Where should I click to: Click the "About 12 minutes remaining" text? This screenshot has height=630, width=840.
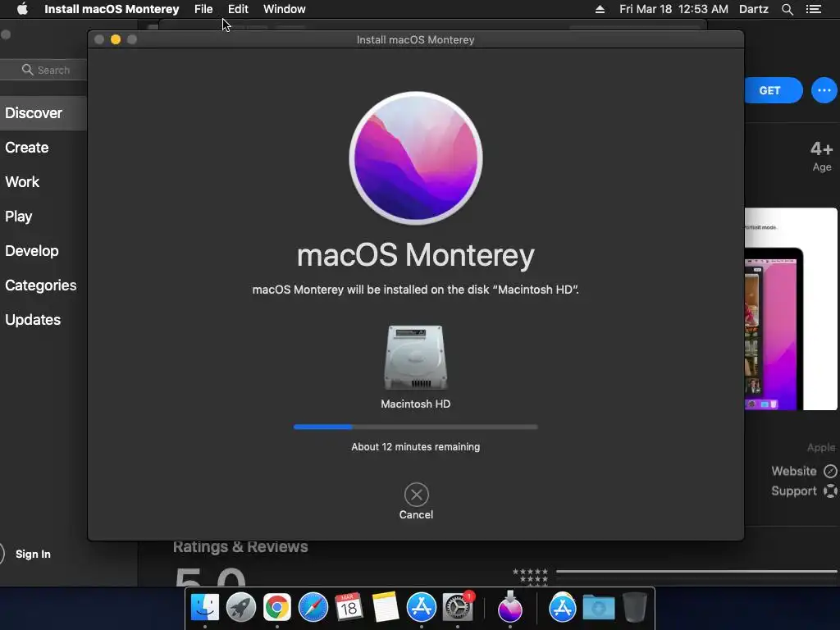(416, 447)
